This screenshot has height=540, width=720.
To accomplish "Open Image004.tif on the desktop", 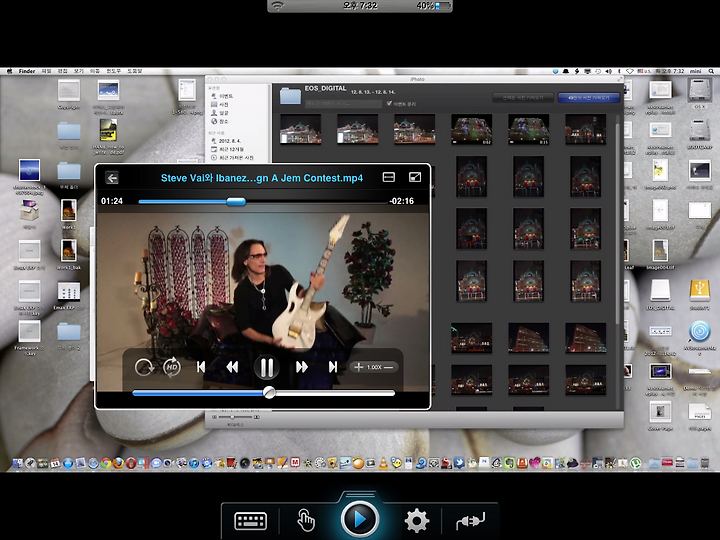I will [660, 251].
